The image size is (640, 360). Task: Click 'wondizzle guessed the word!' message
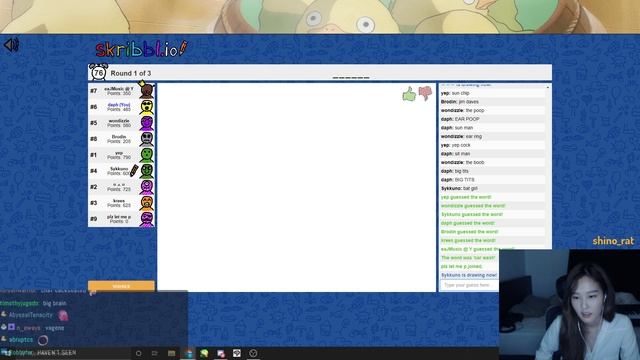coord(473,206)
